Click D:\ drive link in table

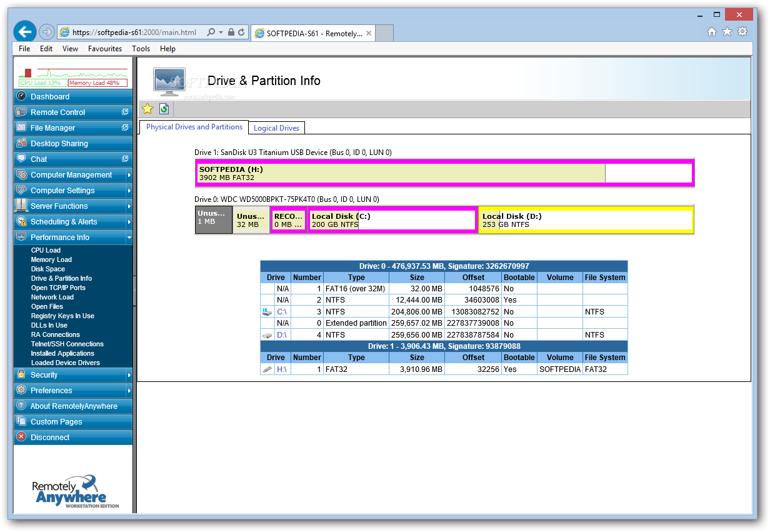pyautogui.click(x=282, y=335)
